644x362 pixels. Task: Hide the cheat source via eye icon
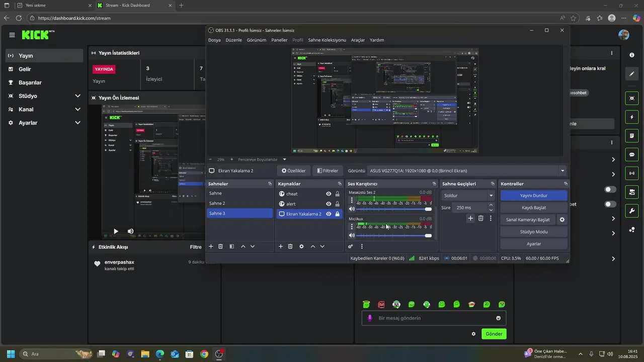[329, 194]
